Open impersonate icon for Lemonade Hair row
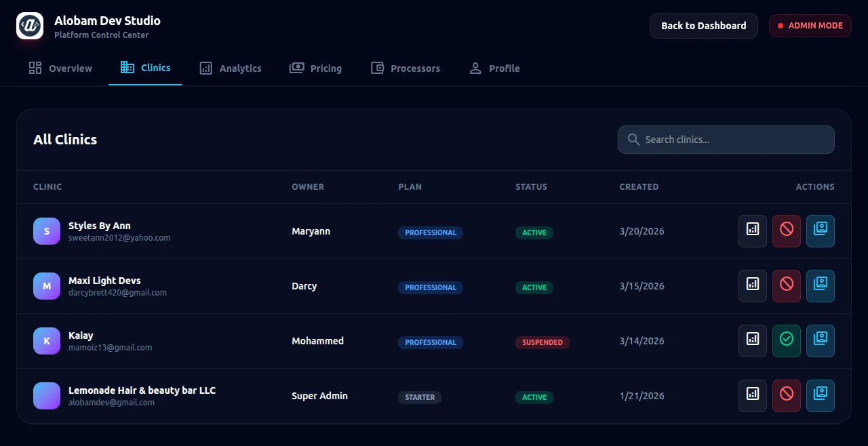 821,396
